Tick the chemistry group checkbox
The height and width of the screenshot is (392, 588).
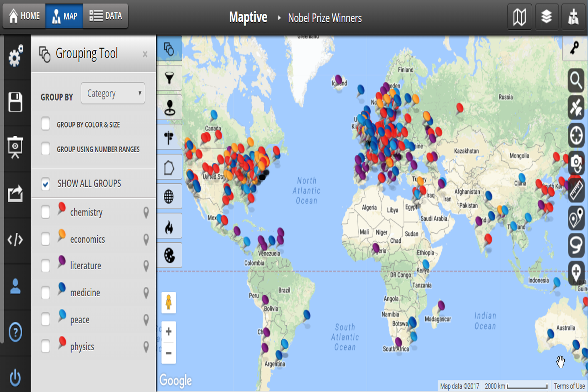46,212
